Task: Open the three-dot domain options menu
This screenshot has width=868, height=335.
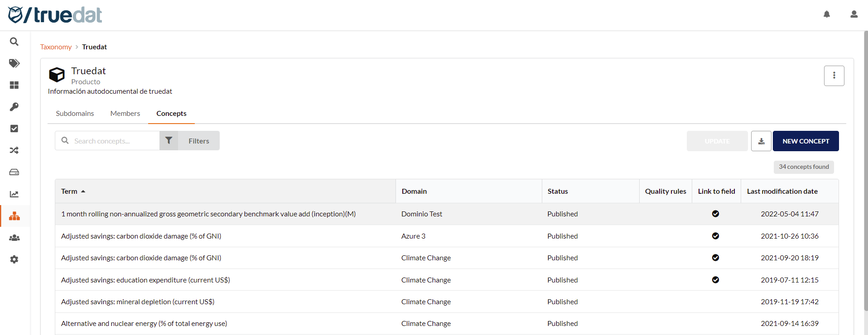Action: (x=834, y=76)
